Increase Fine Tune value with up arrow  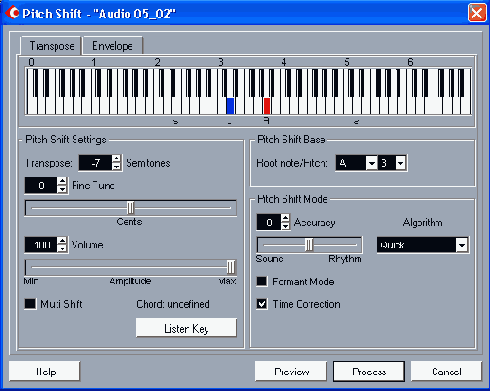62,181
